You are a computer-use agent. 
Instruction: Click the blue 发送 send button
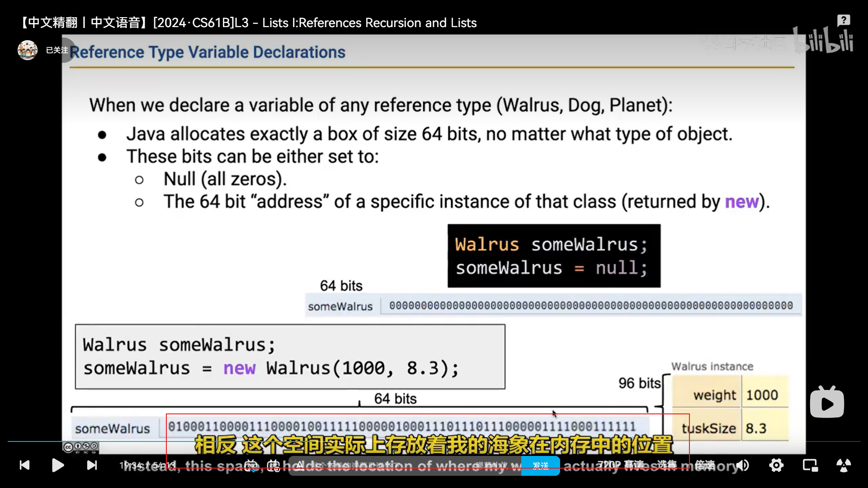[540, 465]
